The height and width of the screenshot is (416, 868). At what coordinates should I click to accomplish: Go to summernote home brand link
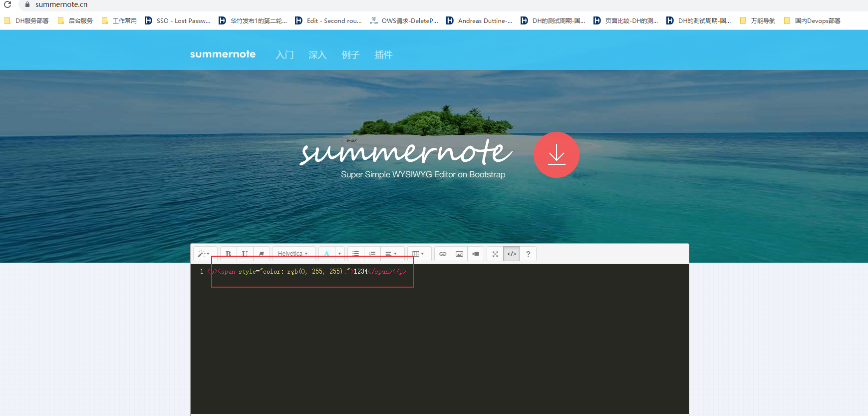(223, 54)
